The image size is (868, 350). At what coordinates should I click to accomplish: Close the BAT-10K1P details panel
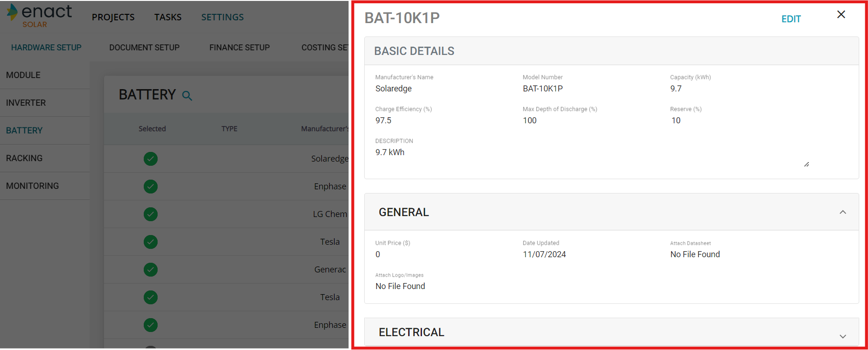(x=841, y=14)
